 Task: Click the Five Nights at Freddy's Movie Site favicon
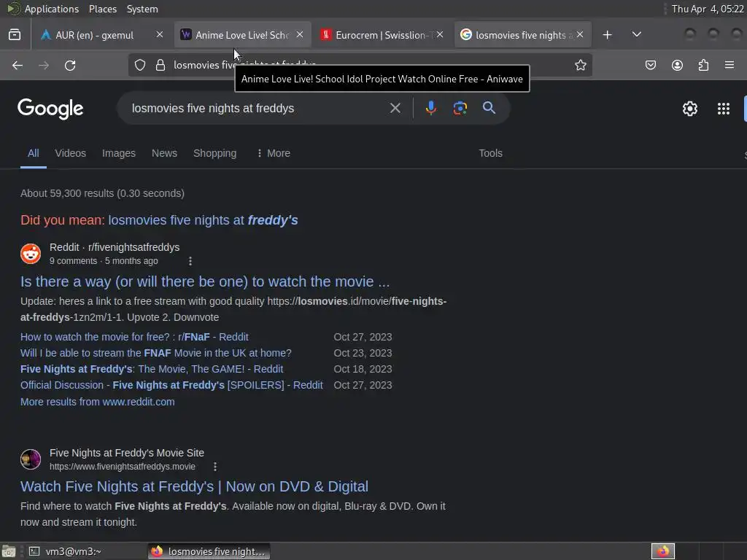(x=31, y=459)
